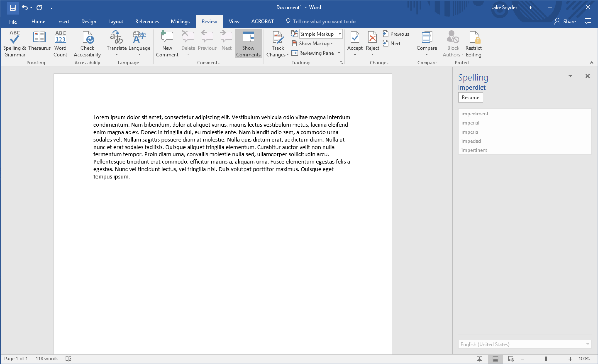Close the Spelling pane

click(x=587, y=76)
